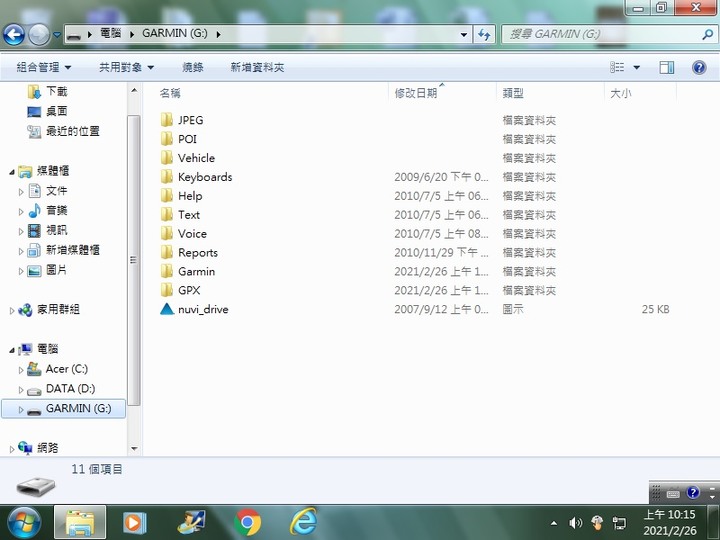Viewport: 720px width, 540px height.
Task: Click sidebar scrollbar down arrow
Action: click(x=134, y=449)
